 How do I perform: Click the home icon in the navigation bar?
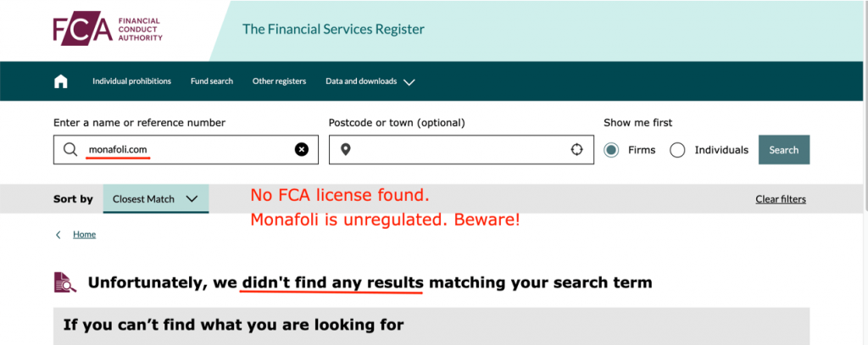point(61,81)
